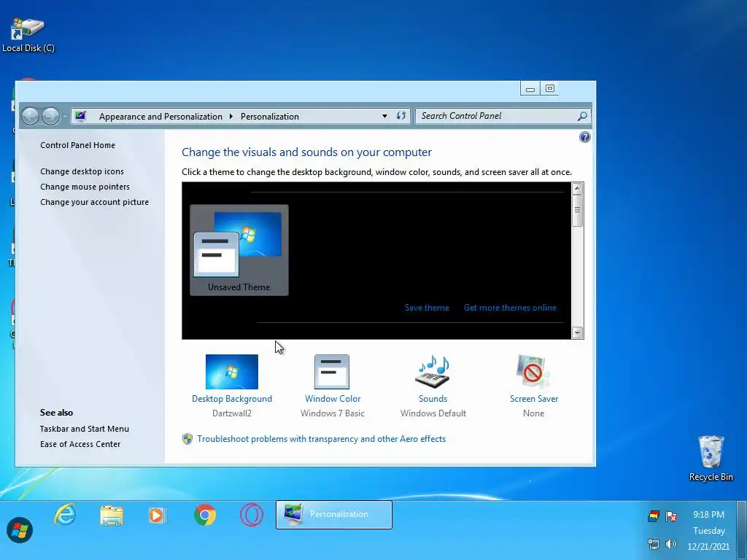Maximize the Personalization window
This screenshot has height=560, width=747.
tap(550, 88)
